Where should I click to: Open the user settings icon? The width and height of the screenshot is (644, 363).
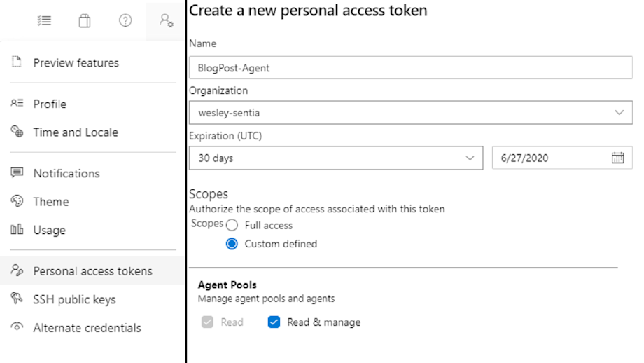click(167, 20)
